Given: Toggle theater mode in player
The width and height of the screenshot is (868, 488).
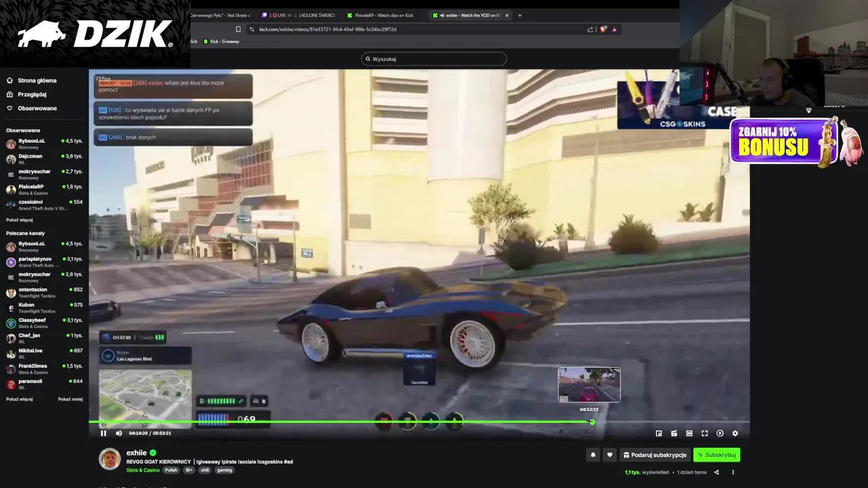Looking at the screenshot, I should (689, 433).
